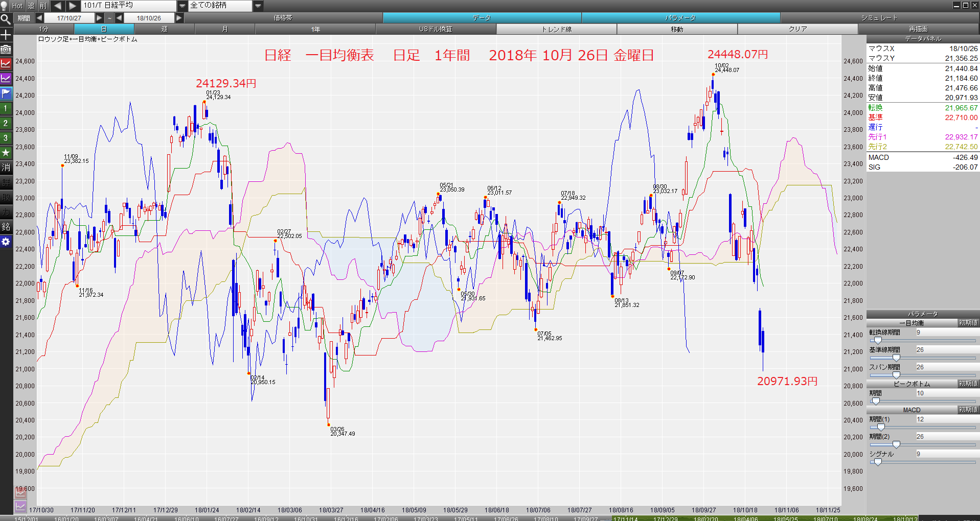The width and height of the screenshot is (980, 521).
Task: Click the start date field 17/10/27
Action: [x=70, y=18]
